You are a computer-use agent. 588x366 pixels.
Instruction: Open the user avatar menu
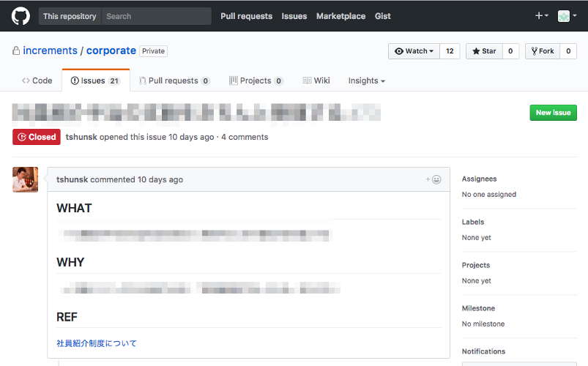point(566,16)
